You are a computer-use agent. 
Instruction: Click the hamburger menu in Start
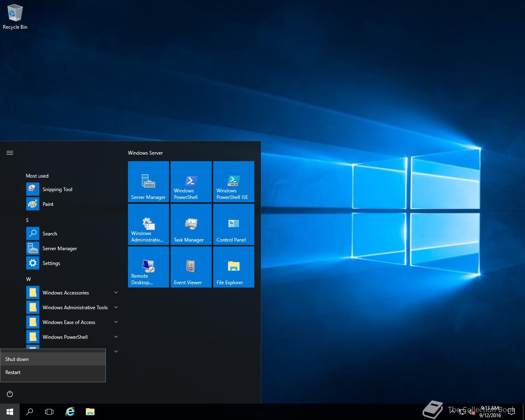point(10,153)
